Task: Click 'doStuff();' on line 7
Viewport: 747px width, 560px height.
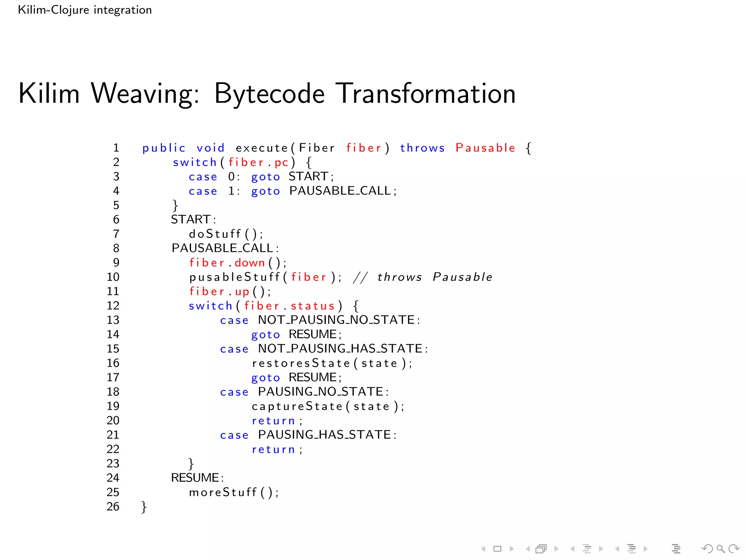Action: (226, 234)
